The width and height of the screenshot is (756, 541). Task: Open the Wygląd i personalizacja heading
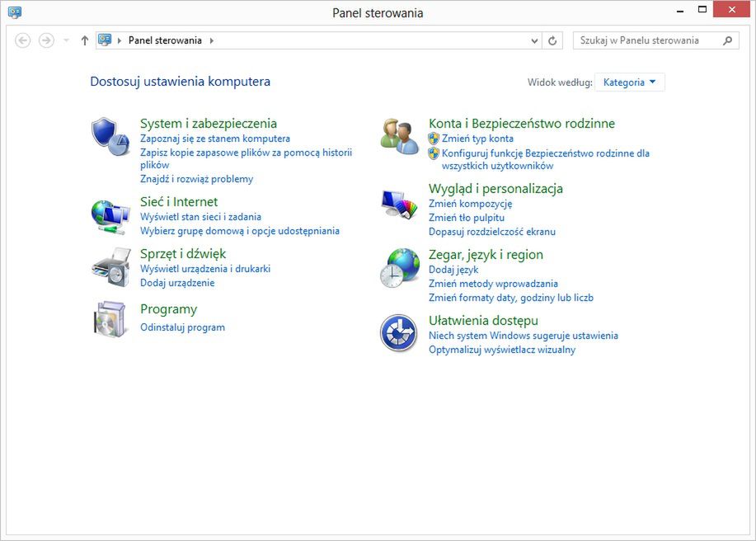pos(495,189)
